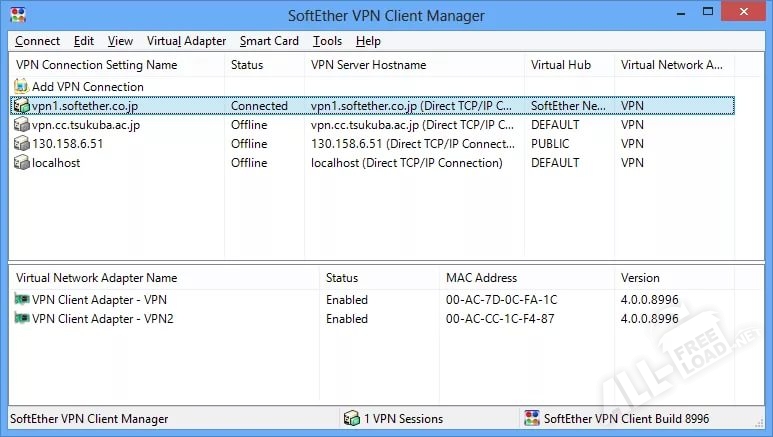Open the Help menu
The width and height of the screenshot is (773, 437).
[x=368, y=41]
